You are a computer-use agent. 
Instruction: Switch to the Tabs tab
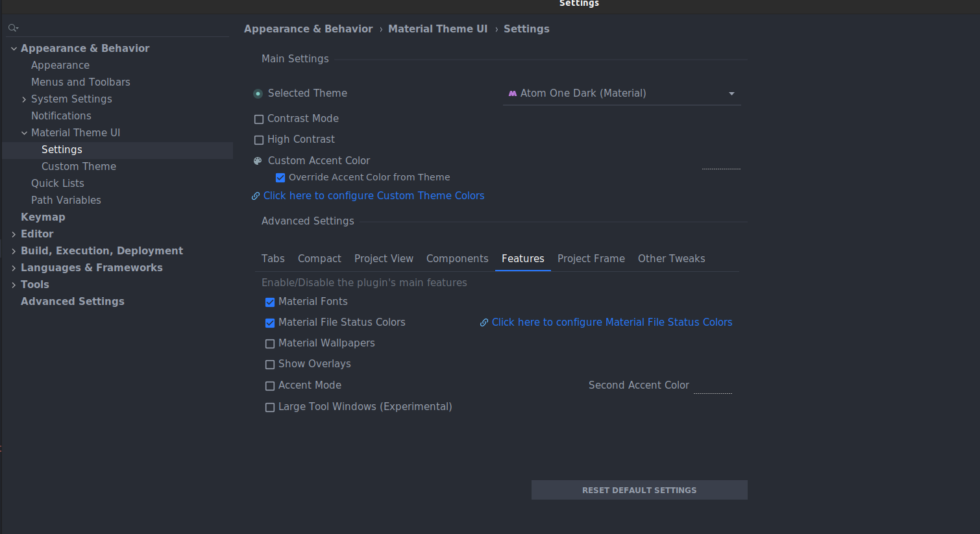point(273,258)
